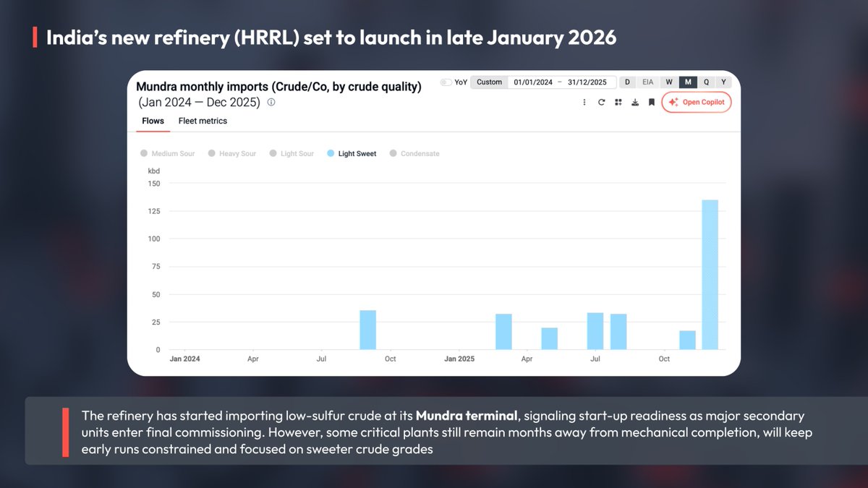Click the kbd unit label
868x488 pixels.
(x=153, y=171)
